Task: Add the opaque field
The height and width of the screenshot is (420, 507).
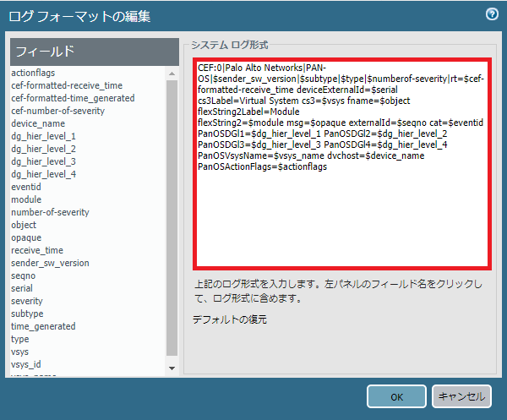Action: coord(26,237)
